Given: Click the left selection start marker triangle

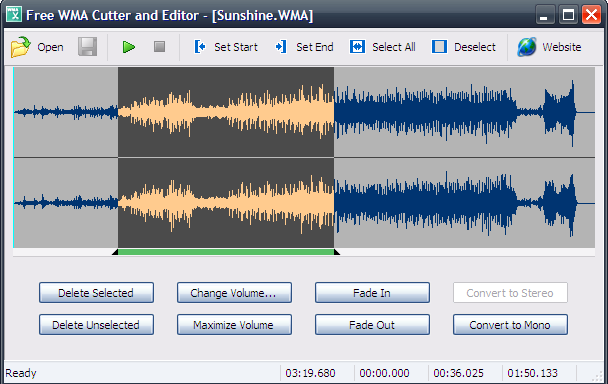Looking at the screenshot, I should coord(115,252).
